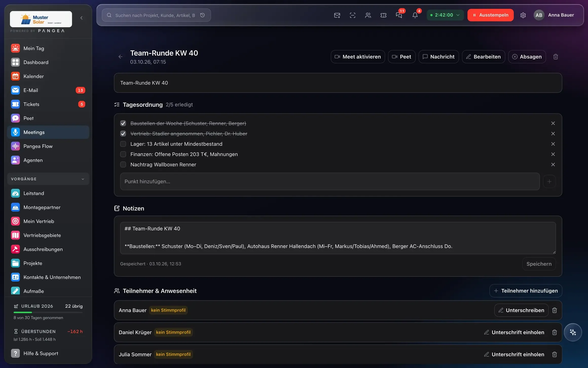Open the contacts people icon in top bar
588x368 pixels.
[368, 15]
